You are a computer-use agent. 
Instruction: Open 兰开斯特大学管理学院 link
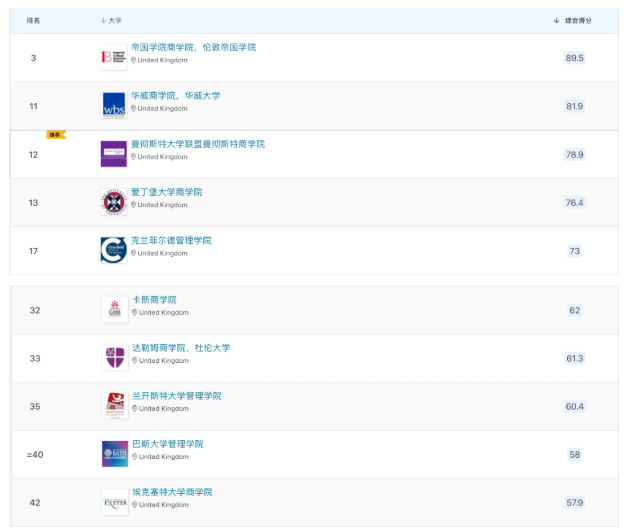click(177, 396)
